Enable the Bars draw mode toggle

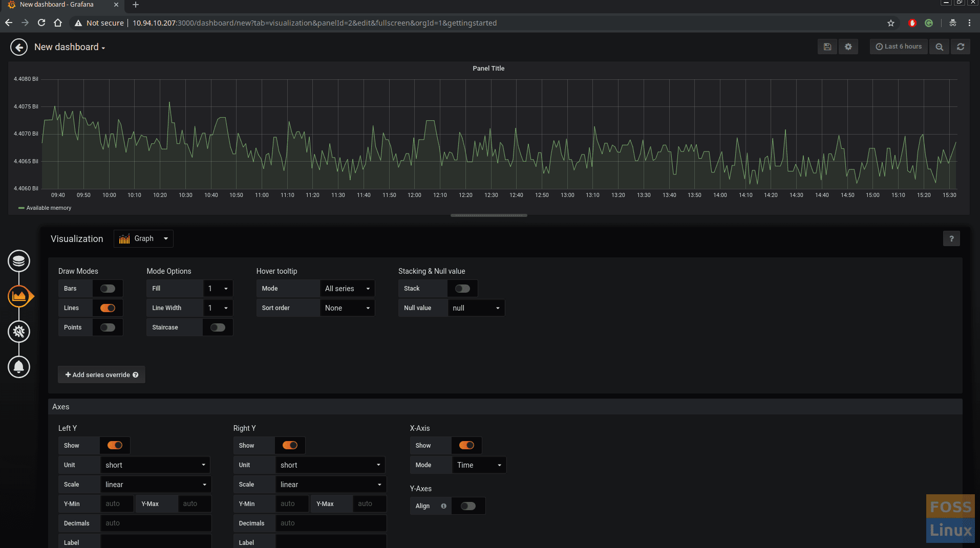click(x=108, y=289)
